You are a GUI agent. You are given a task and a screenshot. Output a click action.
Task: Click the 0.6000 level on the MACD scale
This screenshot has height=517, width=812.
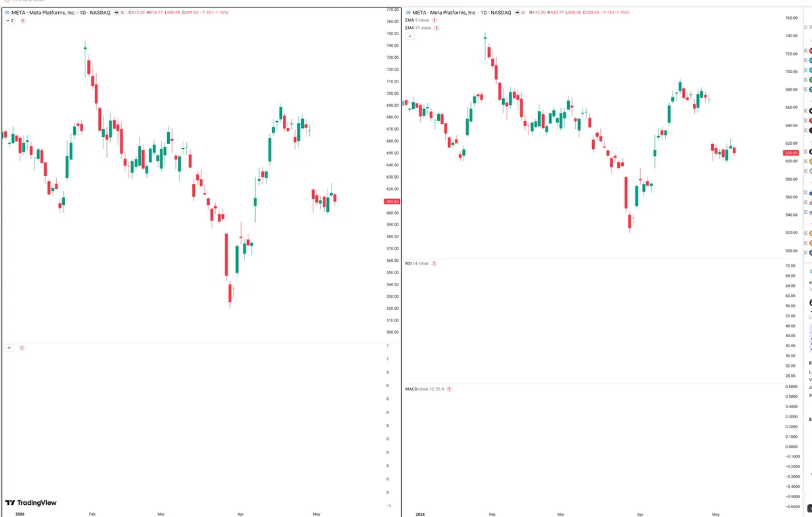tap(790, 386)
